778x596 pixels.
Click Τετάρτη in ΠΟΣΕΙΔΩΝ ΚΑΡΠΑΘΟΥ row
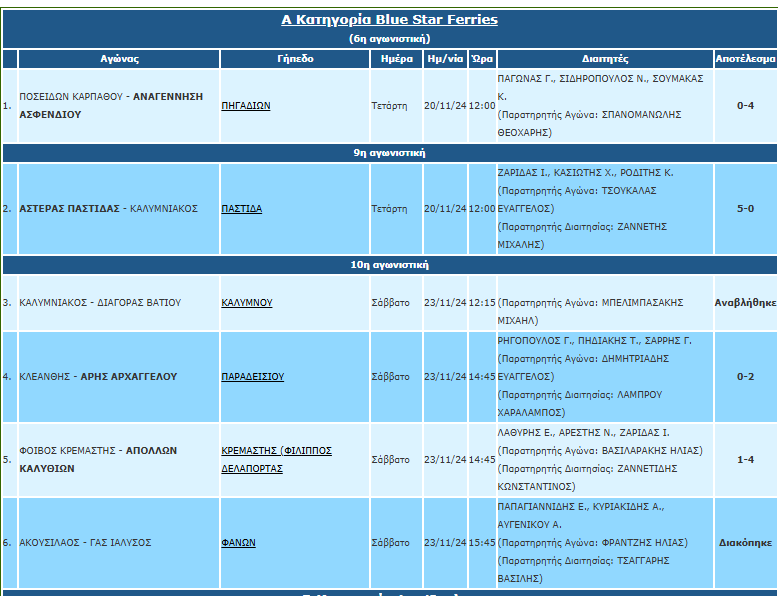coord(396,106)
